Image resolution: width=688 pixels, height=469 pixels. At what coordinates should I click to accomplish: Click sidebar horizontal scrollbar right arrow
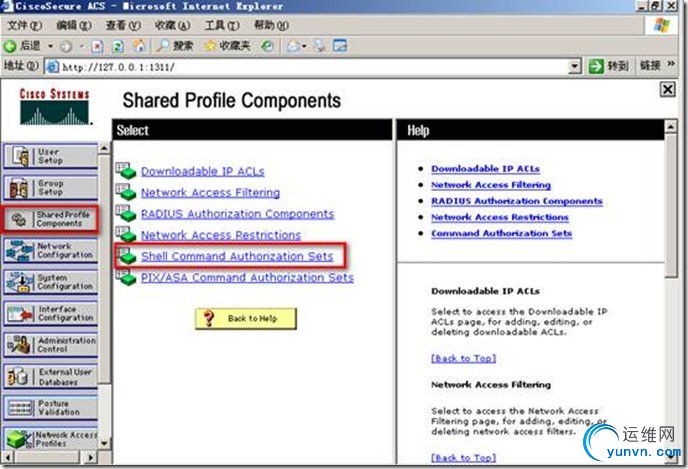coord(90,457)
